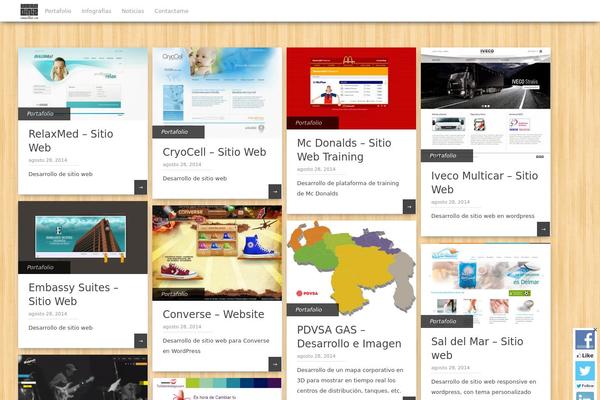The height and width of the screenshot is (400, 600).
Task: Open the Facebook icon in social sidebar
Action: pos(585,340)
